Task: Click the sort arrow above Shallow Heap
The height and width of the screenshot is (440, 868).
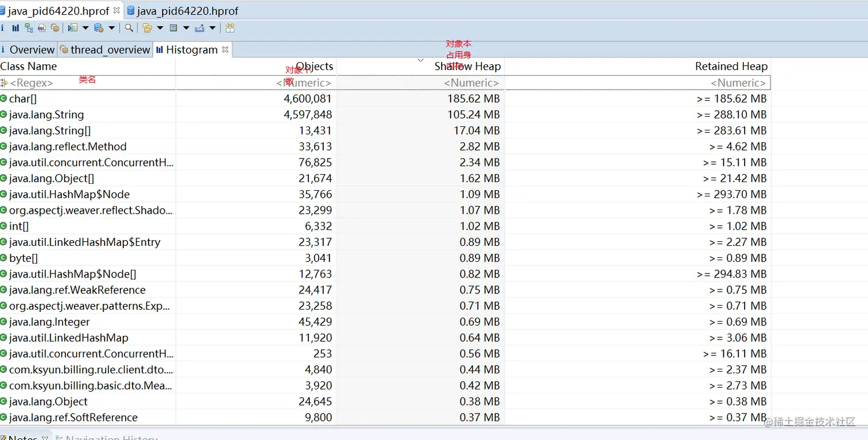Action: 420,60
